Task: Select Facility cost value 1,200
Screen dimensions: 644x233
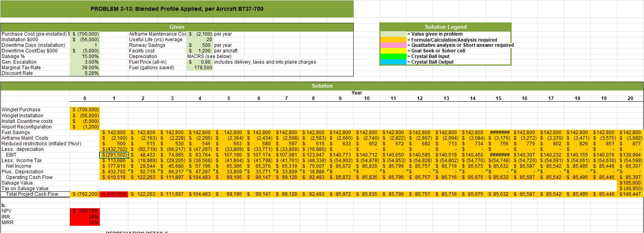Action: (200, 51)
